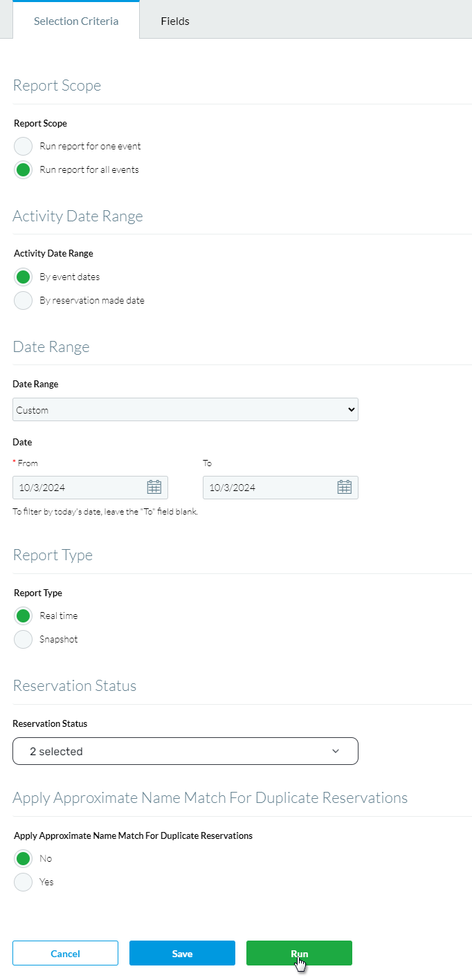Image resolution: width=472 pixels, height=980 pixels.
Task: Select 'No' for approximate name match
Action: 23,858
